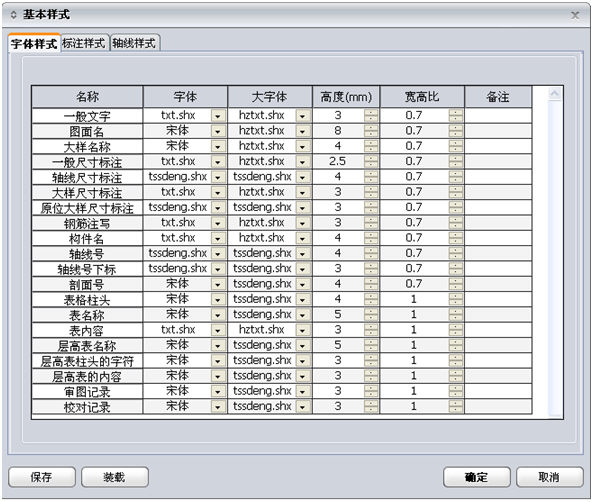The height and width of the screenshot is (502, 593).
Task: Switch to the 标注样式 tab
Action: (84, 43)
